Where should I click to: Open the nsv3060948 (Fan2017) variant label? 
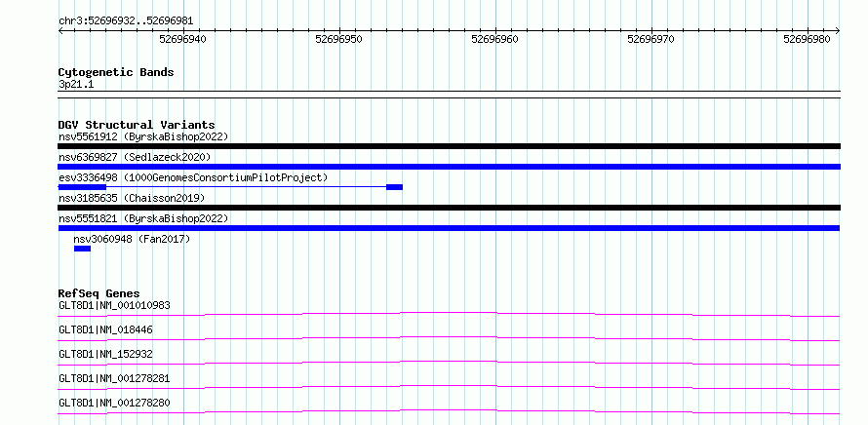pyautogui.click(x=132, y=239)
